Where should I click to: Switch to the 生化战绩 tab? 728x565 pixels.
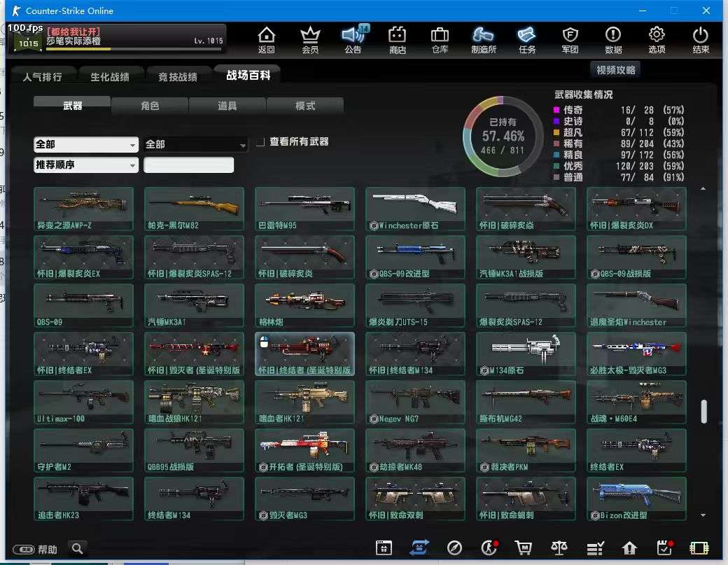110,76
